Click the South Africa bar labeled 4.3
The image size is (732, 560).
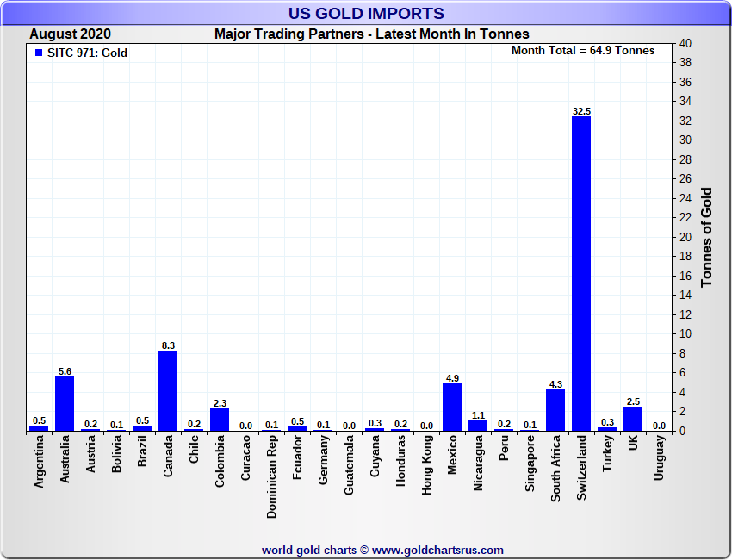555,410
